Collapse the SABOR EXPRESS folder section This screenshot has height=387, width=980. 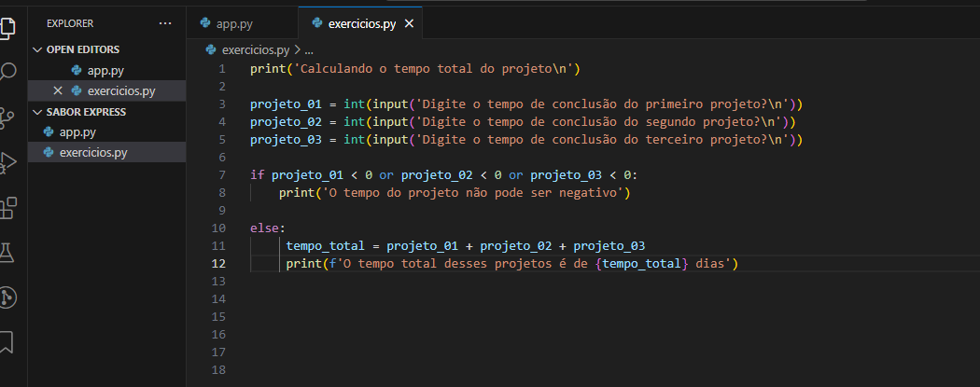107,112
